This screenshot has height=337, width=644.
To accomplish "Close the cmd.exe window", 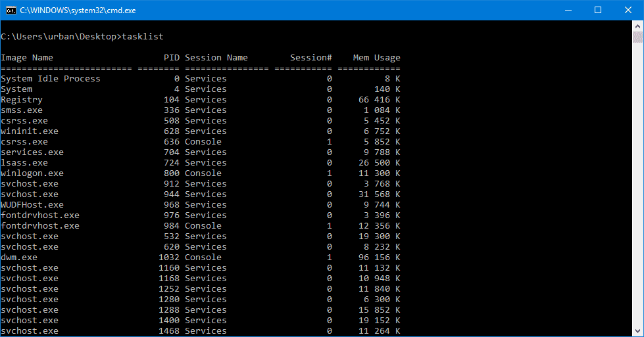I will (x=628, y=11).
